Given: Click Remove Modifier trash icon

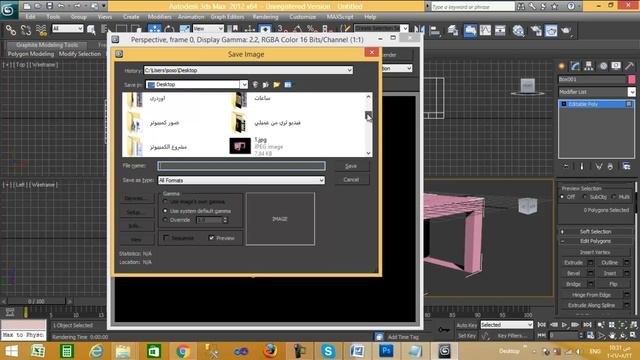Looking at the screenshot, I should coord(610,166).
